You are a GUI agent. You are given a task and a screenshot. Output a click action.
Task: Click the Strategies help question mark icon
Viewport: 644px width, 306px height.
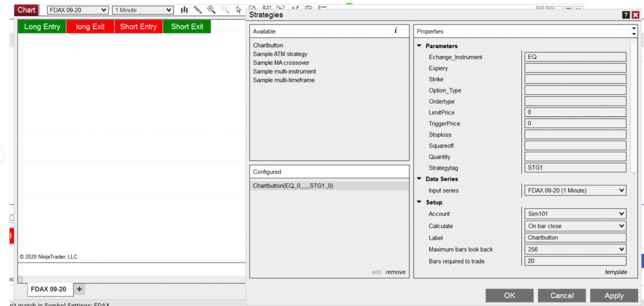pyautogui.click(x=626, y=14)
